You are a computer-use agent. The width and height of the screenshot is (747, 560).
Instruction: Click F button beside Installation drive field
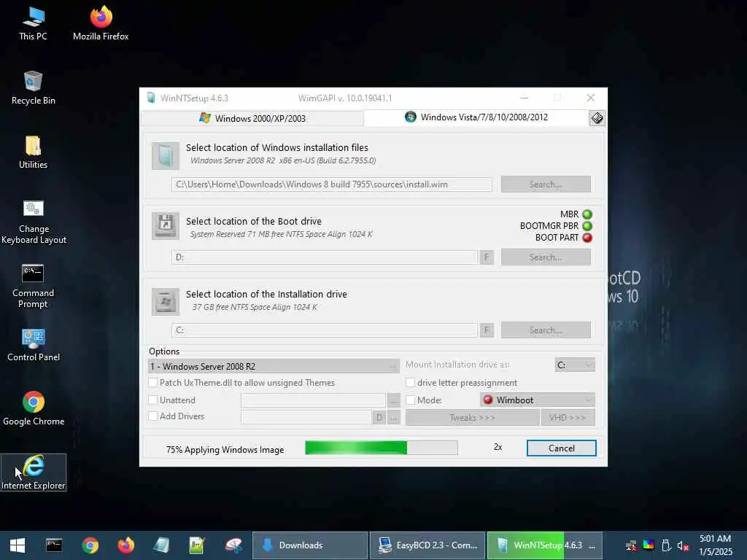coord(487,330)
